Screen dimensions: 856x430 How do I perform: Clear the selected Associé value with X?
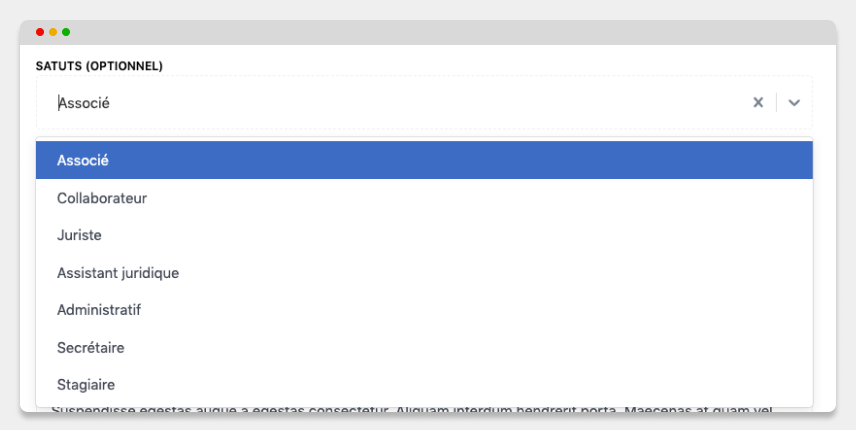pyautogui.click(x=758, y=102)
